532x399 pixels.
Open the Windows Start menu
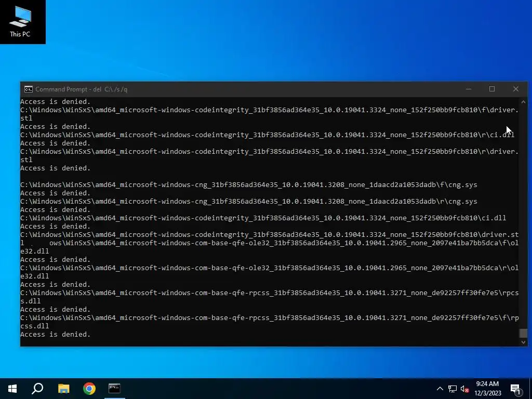coord(12,389)
